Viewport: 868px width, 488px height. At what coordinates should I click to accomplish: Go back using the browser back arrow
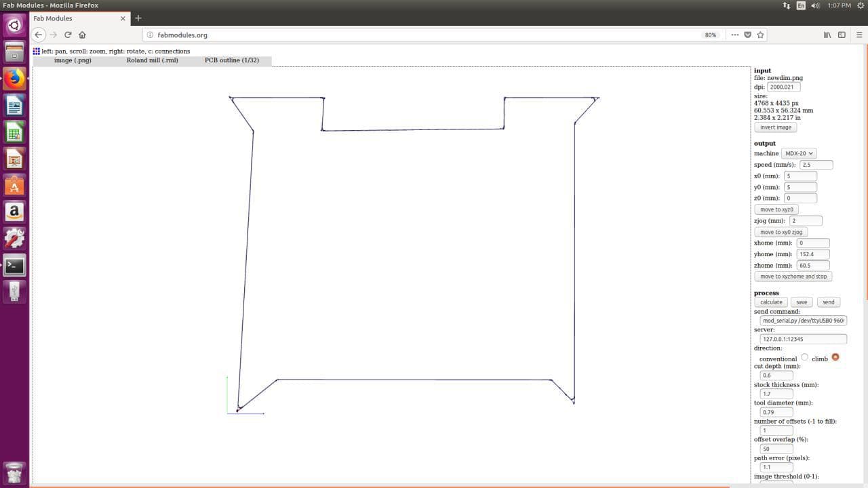pyautogui.click(x=39, y=35)
